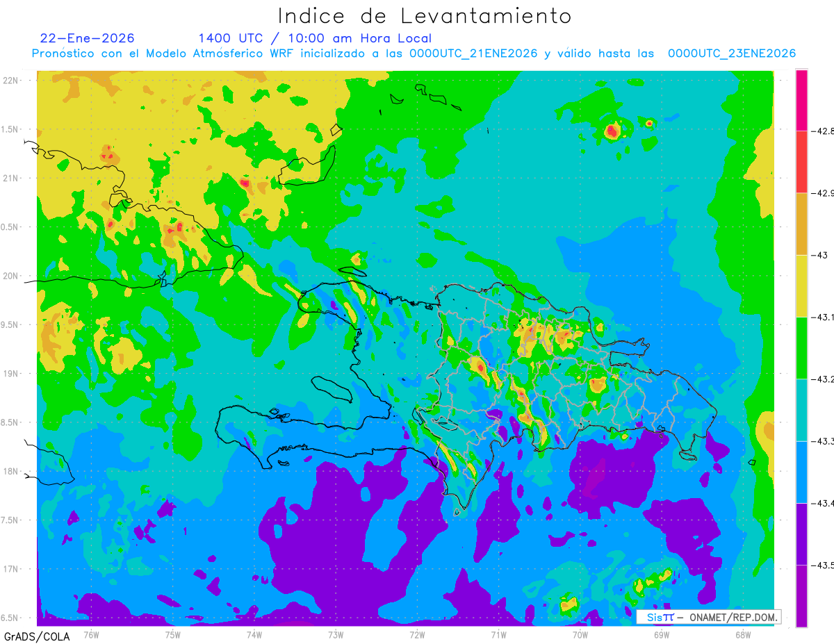
Task: Select the red color bar segment
Action: coord(801,162)
